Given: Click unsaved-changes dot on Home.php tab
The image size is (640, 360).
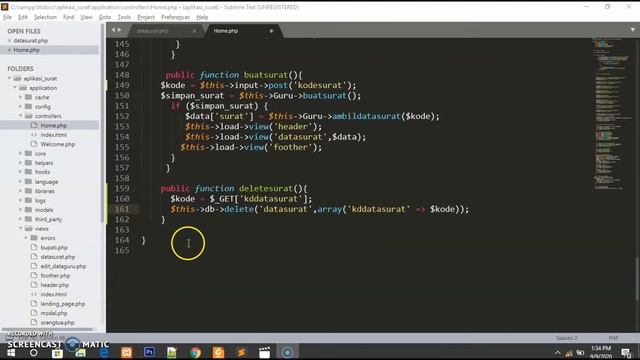Looking at the screenshot, I should (271, 31).
